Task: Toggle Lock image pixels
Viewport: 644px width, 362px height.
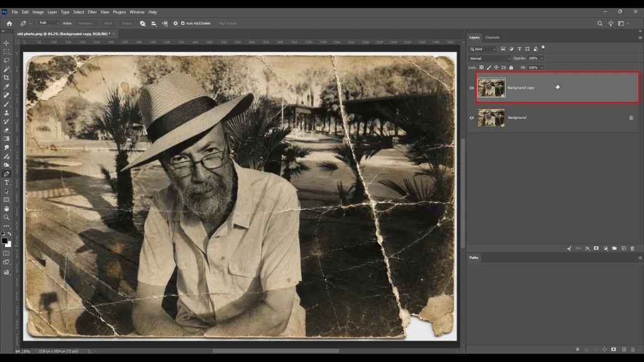Action: click(489, 67)
